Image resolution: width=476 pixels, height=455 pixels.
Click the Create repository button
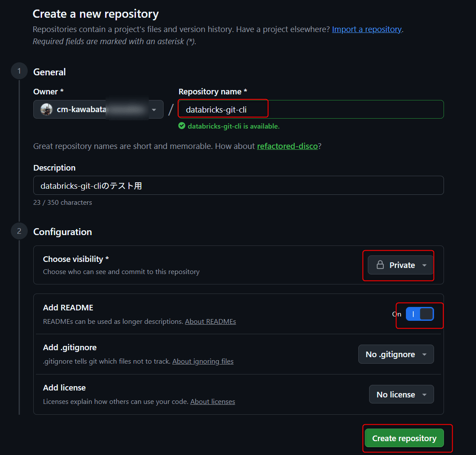click(x=404, y=438)
